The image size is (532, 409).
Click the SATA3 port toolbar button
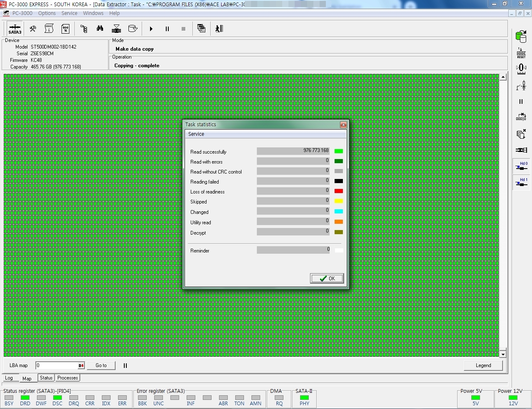click(15, 29)
